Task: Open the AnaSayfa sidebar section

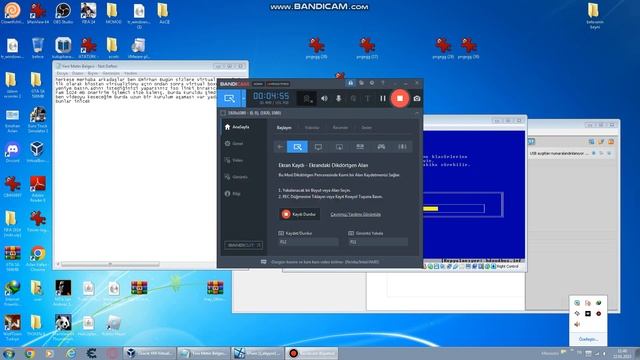Action: pos(238,127)
